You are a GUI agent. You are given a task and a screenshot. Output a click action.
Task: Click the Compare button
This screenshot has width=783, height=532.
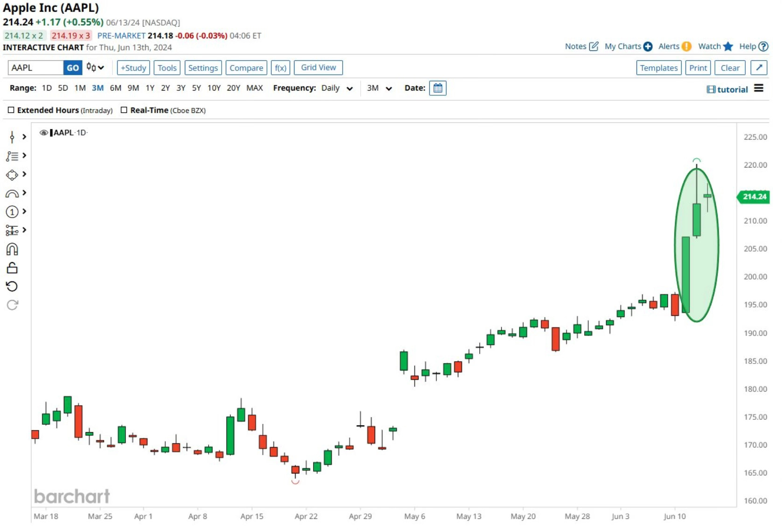point(246,68)
